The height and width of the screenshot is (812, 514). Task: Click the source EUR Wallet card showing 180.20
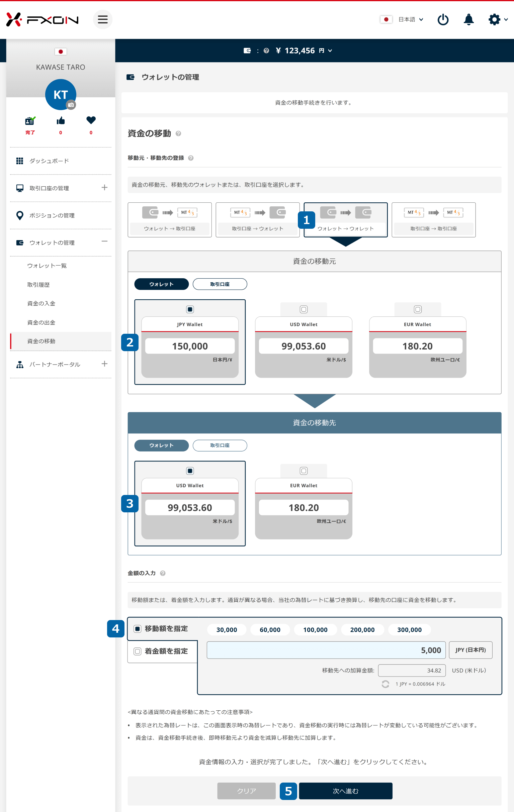coord(418,347)
